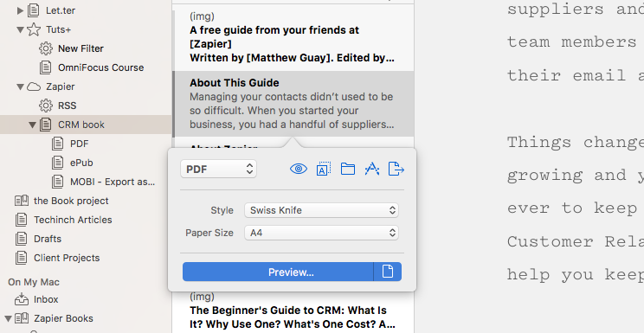Select the partly hidden About Zapier sheet
The width and height of the screenshot is (644, 333).
[224, 146]
